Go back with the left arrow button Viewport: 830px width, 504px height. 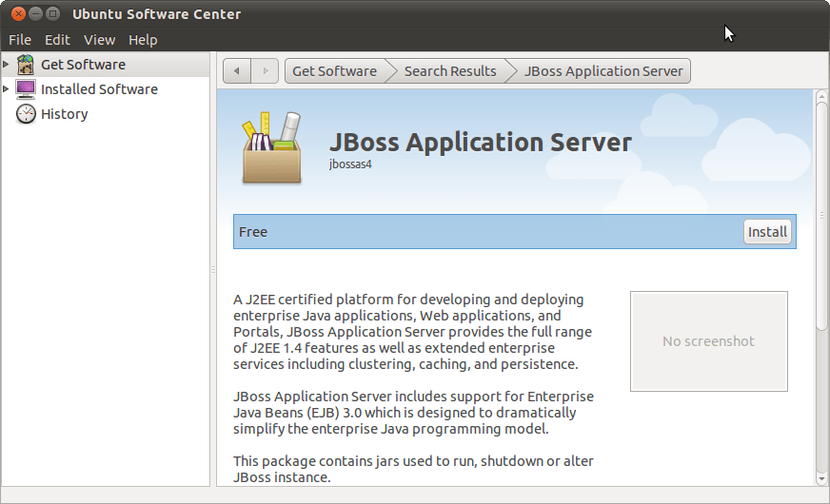coord(237,71)
